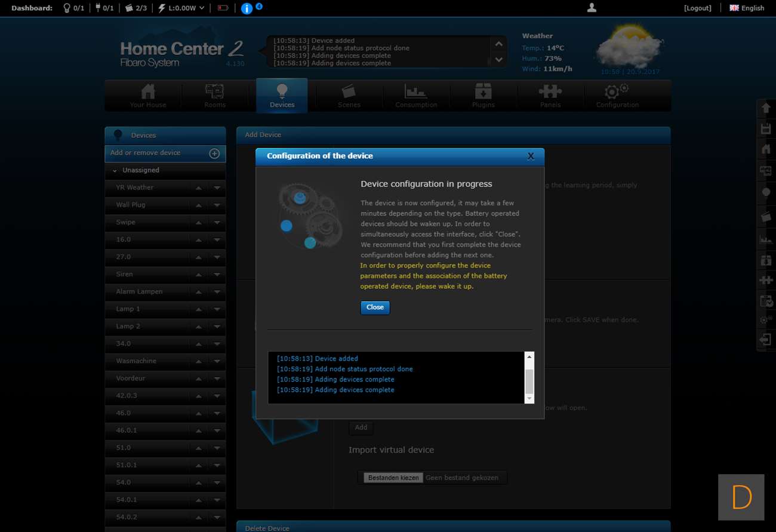Open the user profile icon
This screenshot has height=532, width=776.
tap(592, 8)
